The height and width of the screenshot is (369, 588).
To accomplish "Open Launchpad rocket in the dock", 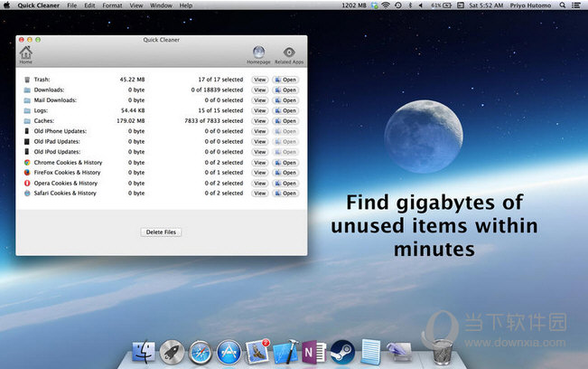I will point(172,352).
